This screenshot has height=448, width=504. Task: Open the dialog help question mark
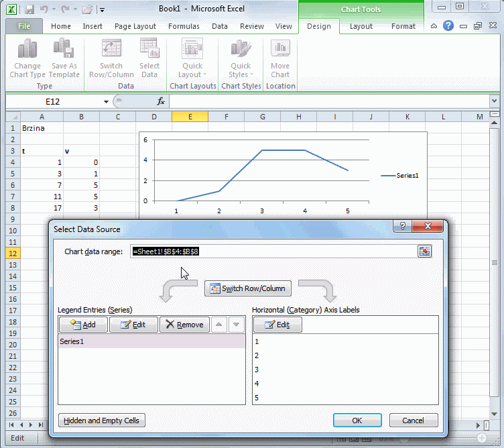[403, 228]
